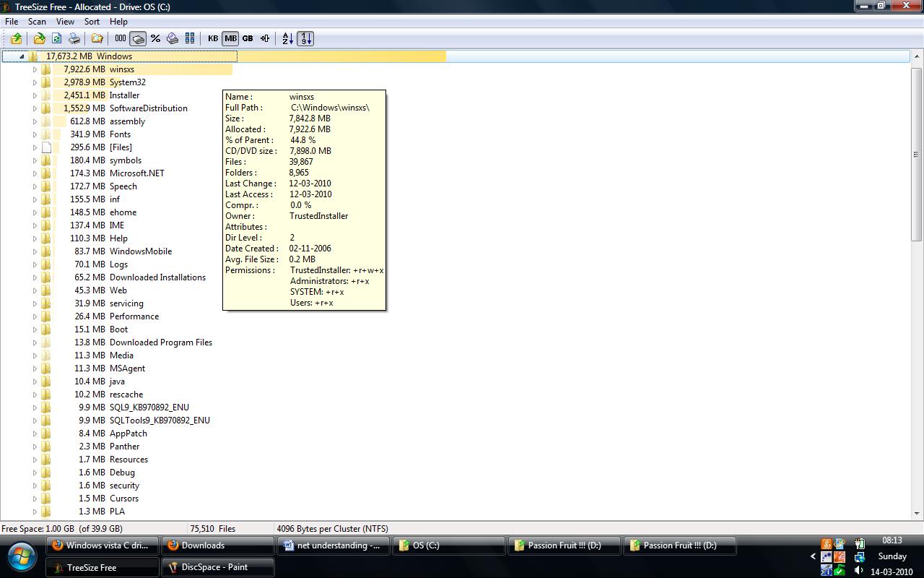Image resolution: width=924 pixels, height=578 pixels.
Task: Click the go-up-one-folder toolbar icon
Action: (x=16, y=38)
